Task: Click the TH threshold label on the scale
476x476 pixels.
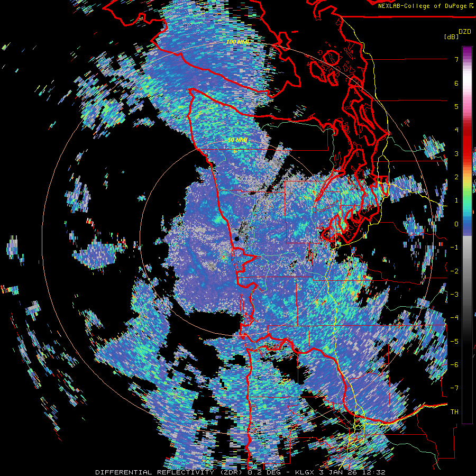Action: click(x=454, y=412)
